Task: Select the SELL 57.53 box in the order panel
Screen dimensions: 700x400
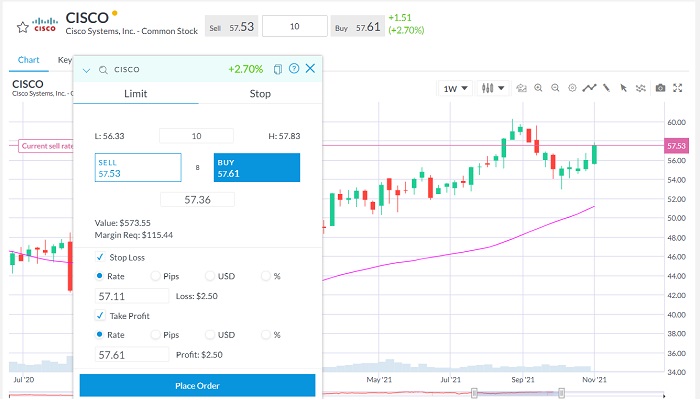Action: point(138,167)
